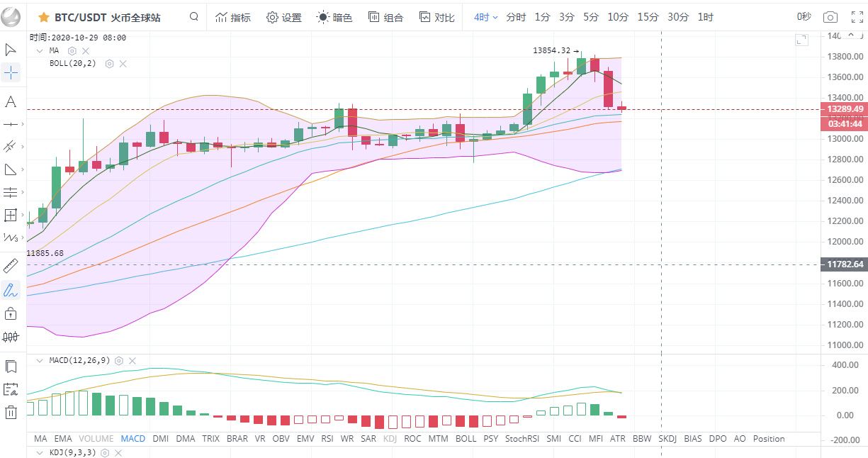Toggle the lock drawings padlock
868x458 pixels.
tap(11, 313)
